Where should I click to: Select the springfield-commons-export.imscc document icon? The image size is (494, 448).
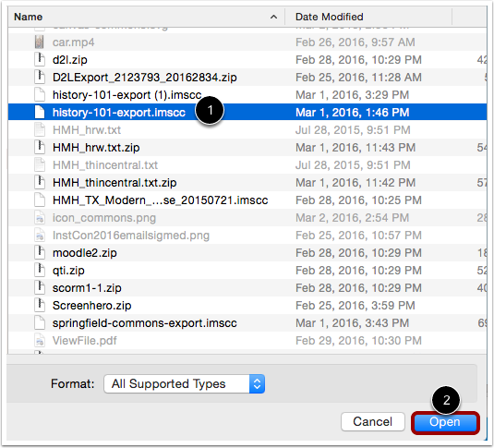(40, 323)
